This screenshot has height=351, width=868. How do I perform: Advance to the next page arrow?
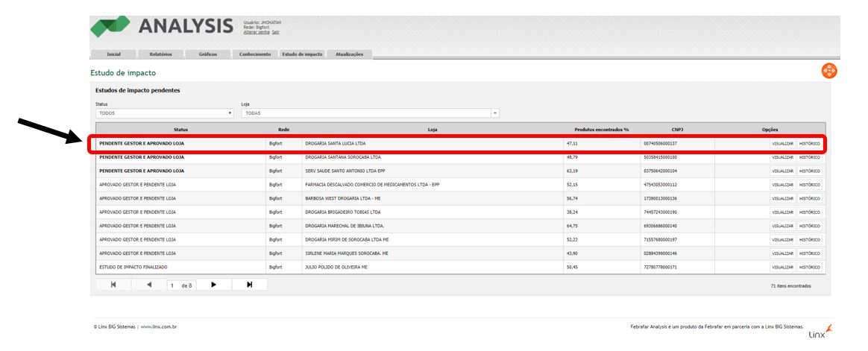(214, 285)
